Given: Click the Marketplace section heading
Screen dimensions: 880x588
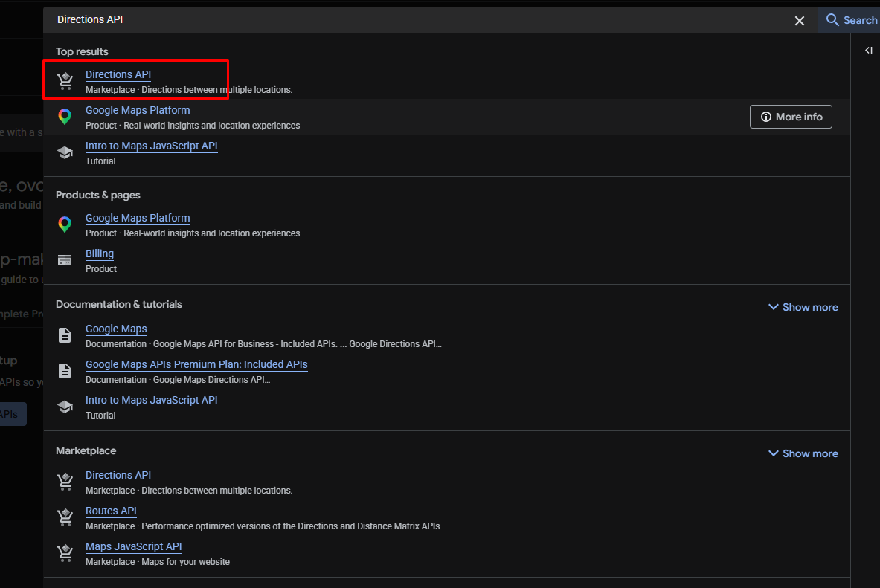Looking at the screenshot, I should click(x=86, y=450).
